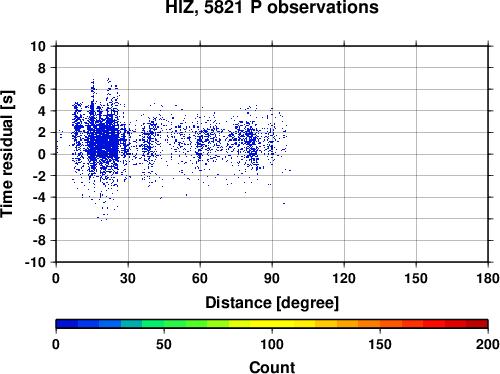Click the y-axis tick label '-8'
The width and height of the screenshot is (500, 374).
(x=39, y=241)
